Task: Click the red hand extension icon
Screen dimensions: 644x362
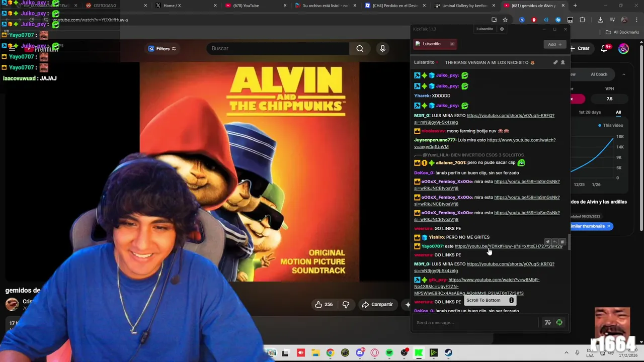Action: [534, 20]
